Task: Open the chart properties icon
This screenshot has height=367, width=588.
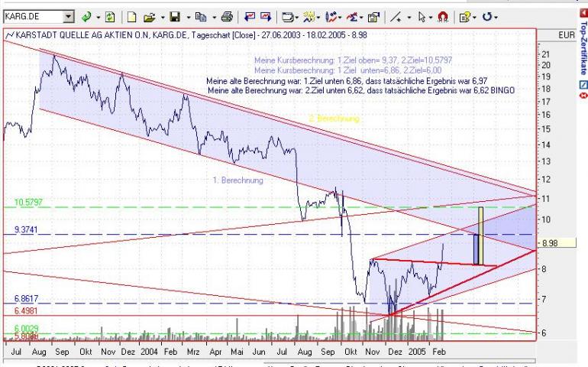Action: [x=373, y=17]
